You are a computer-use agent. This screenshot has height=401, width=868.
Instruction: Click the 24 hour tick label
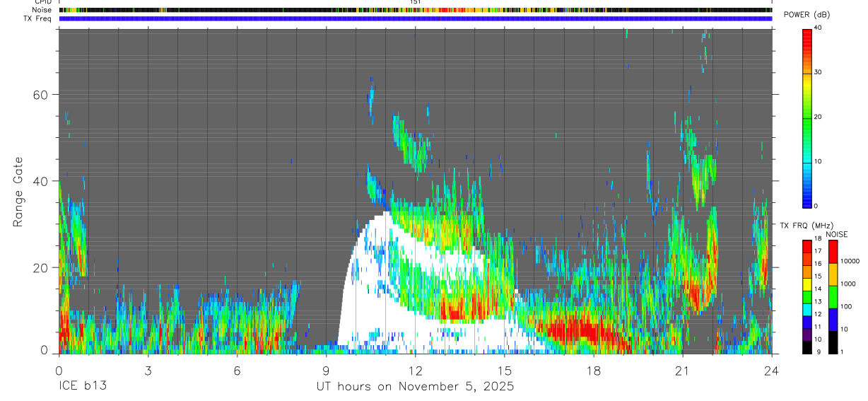point(772,371)
